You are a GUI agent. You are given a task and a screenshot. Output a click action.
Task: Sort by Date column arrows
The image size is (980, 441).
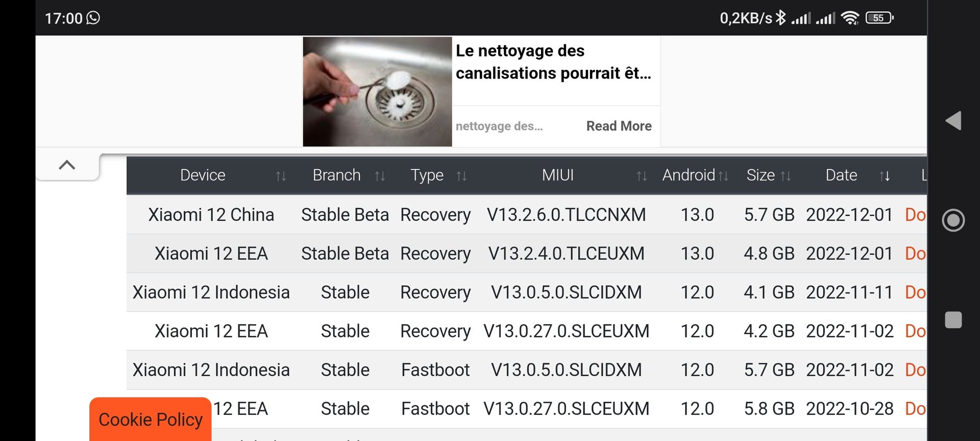[885, 176]
